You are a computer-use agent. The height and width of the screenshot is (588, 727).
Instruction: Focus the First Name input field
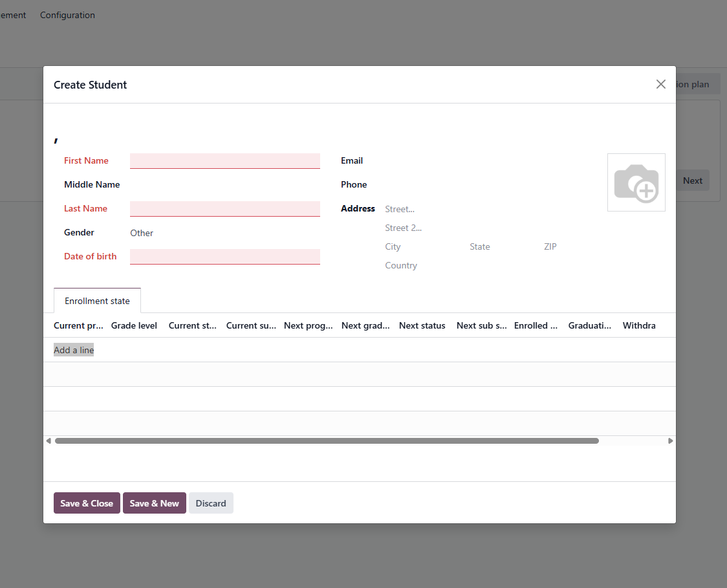click(x=224, y=161)
